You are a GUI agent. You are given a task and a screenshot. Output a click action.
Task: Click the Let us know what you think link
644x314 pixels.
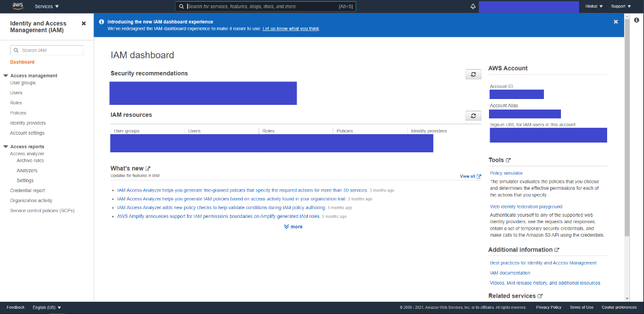tap(291, 29)
